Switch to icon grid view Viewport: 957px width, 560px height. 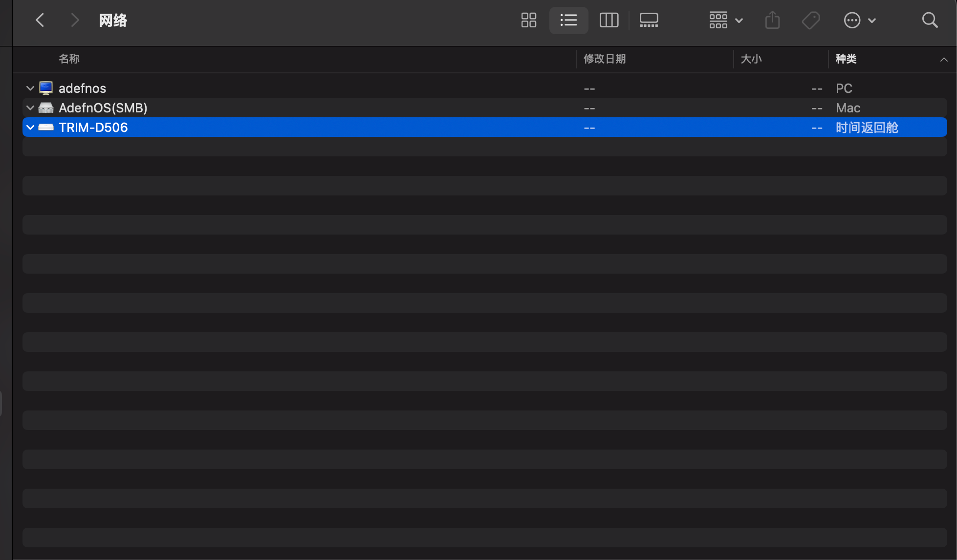528,21
